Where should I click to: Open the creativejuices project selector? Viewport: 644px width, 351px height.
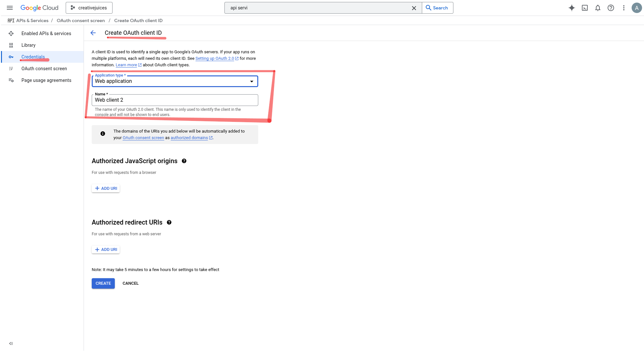click(89, 8)
